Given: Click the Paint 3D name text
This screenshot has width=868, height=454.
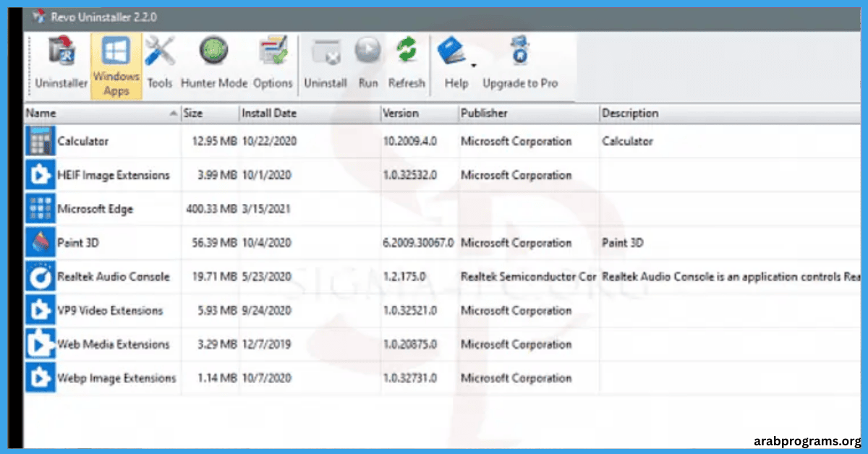Looking at the screenshot, I should coord(78,244).
